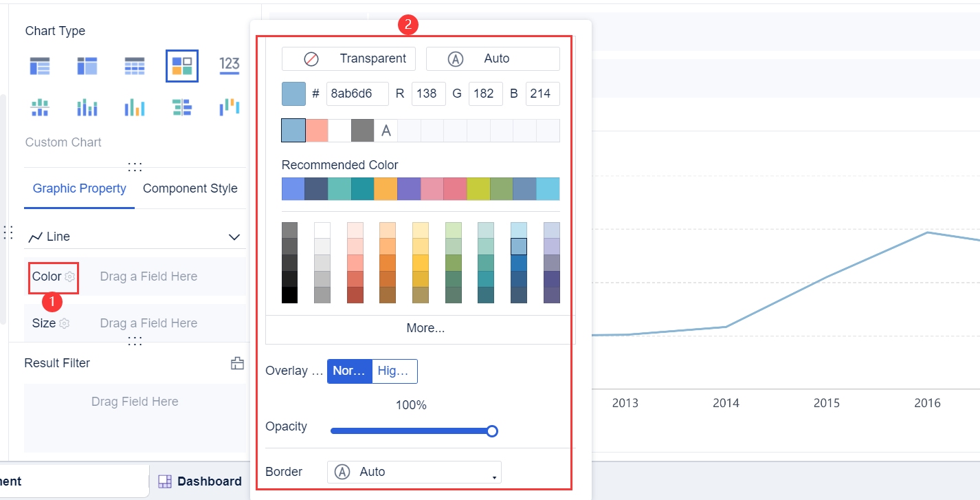Screen dimensions: 980x500
Task: Switch to Component Style tab
Action: coord(190,188)
